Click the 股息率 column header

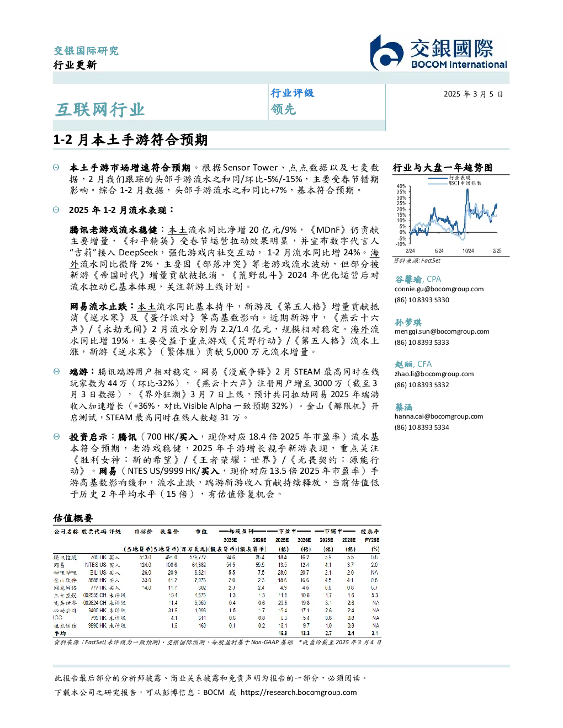[x=370, y=532]
